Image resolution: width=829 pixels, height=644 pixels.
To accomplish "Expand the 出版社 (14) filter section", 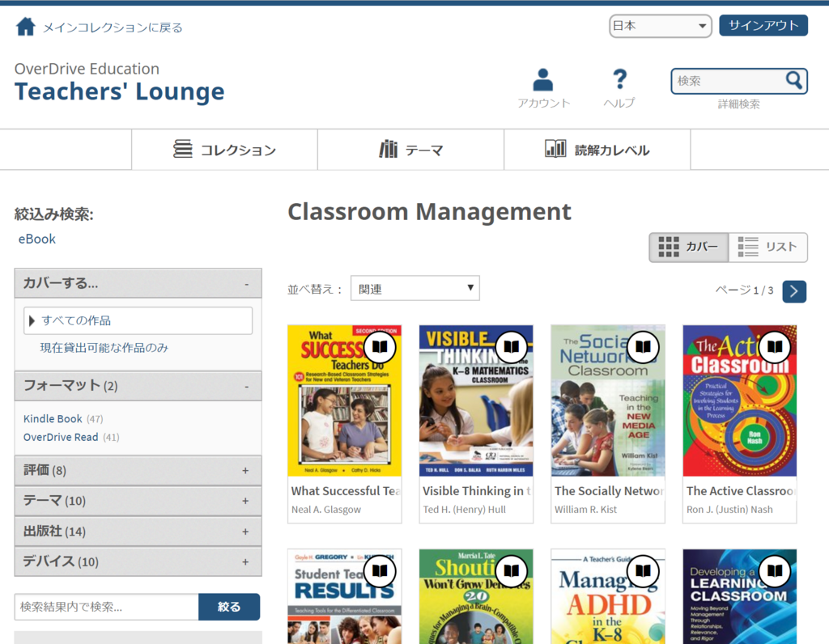I will [x=138, y=531].
